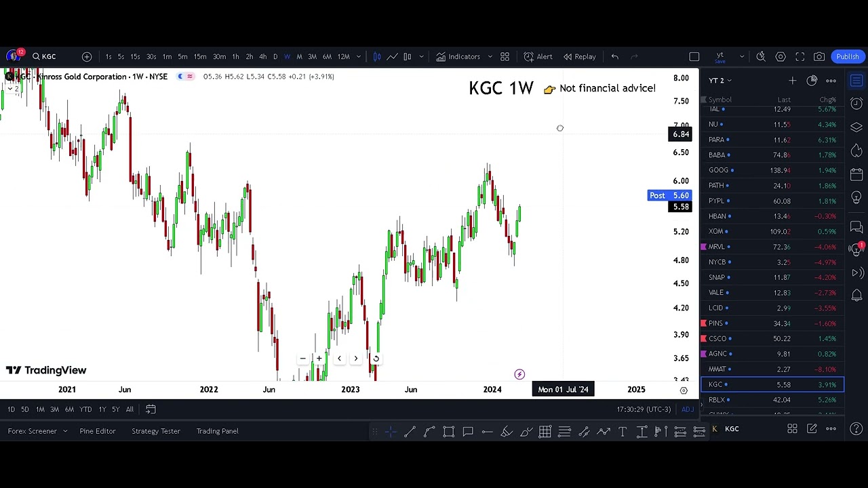Open the Pine Editor tab
This screenshot has width=868, height=488.
(x=98, y=431)
